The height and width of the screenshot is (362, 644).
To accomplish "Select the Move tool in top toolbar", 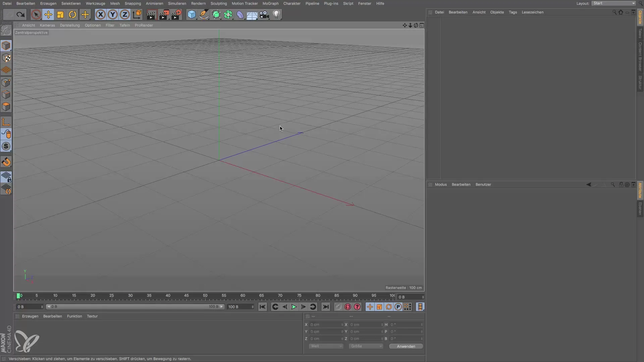I will 48,15.
